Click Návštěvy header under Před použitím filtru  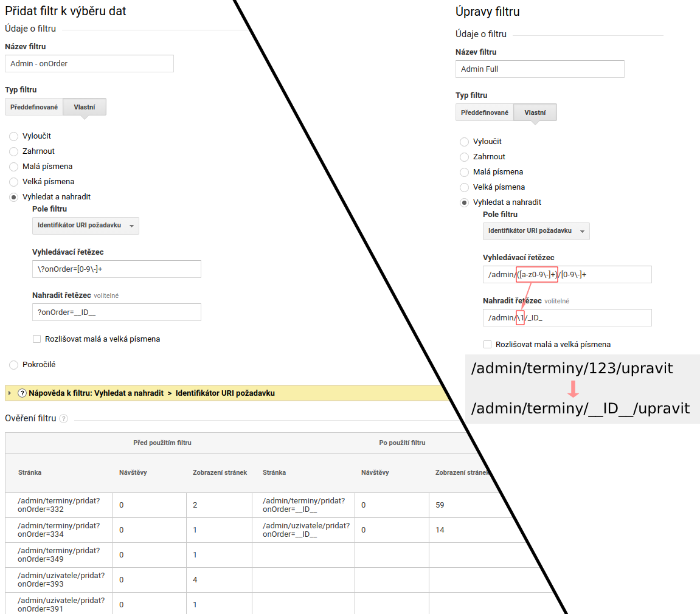[133, 472]
